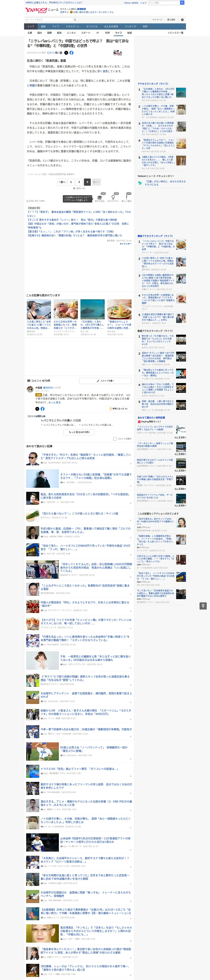Open the 'ファンベップ' 110円 paid article
Screen dimensions: 210x980
tap(155, 428)
